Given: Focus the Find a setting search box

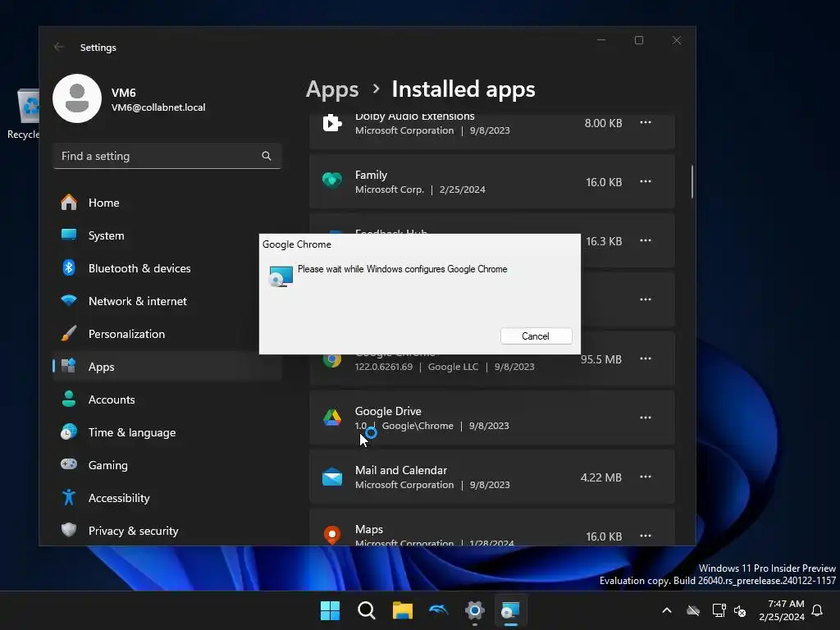Looking at the screenshot, I should tap(167, 156).
